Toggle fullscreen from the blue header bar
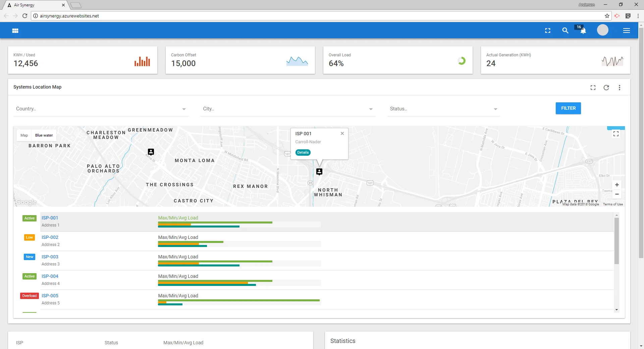644x349 pixels. (x=548, y=31)
